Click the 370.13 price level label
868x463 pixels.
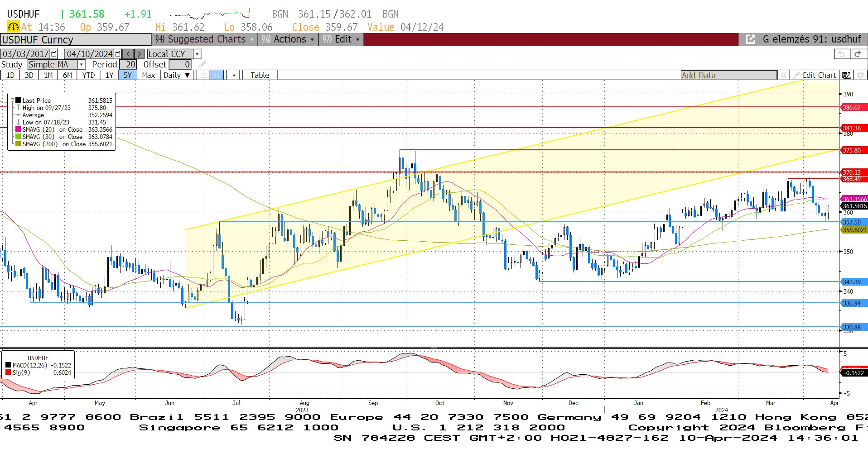tap(854, 172)
